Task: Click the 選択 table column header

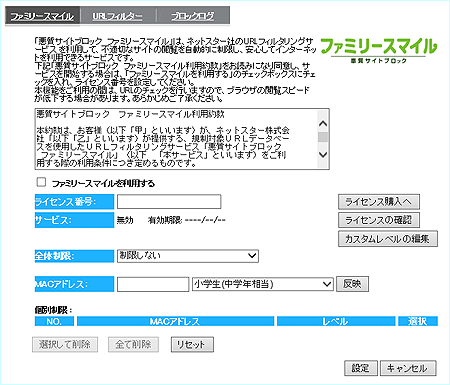Action: pyautogui.click(x=418, y=321)
